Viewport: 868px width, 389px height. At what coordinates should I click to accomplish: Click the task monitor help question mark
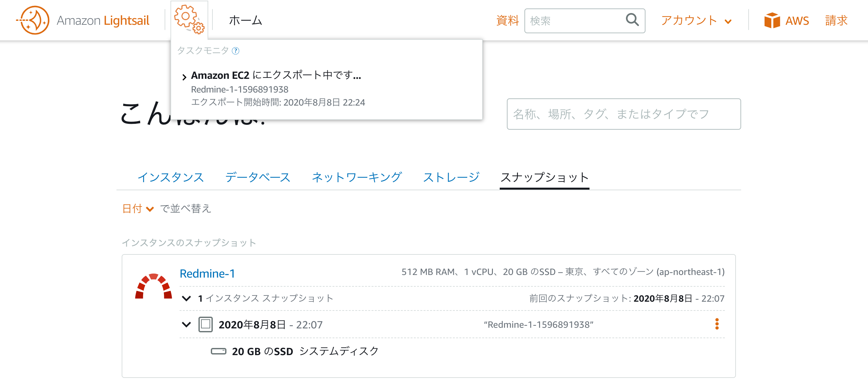236,50
